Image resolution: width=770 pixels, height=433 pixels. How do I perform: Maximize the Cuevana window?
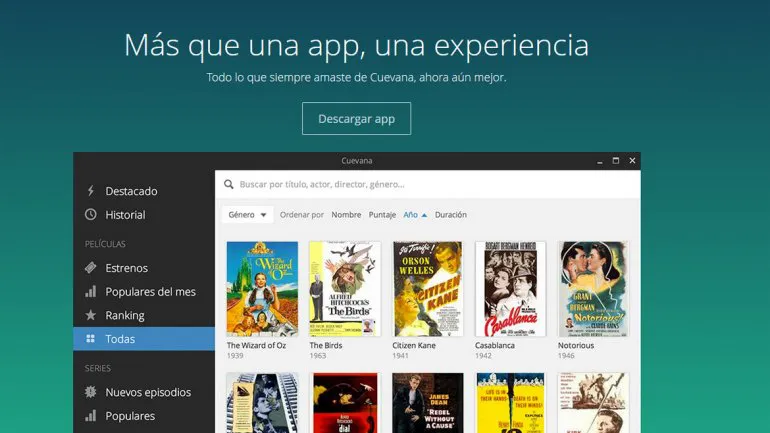[616, 161]
